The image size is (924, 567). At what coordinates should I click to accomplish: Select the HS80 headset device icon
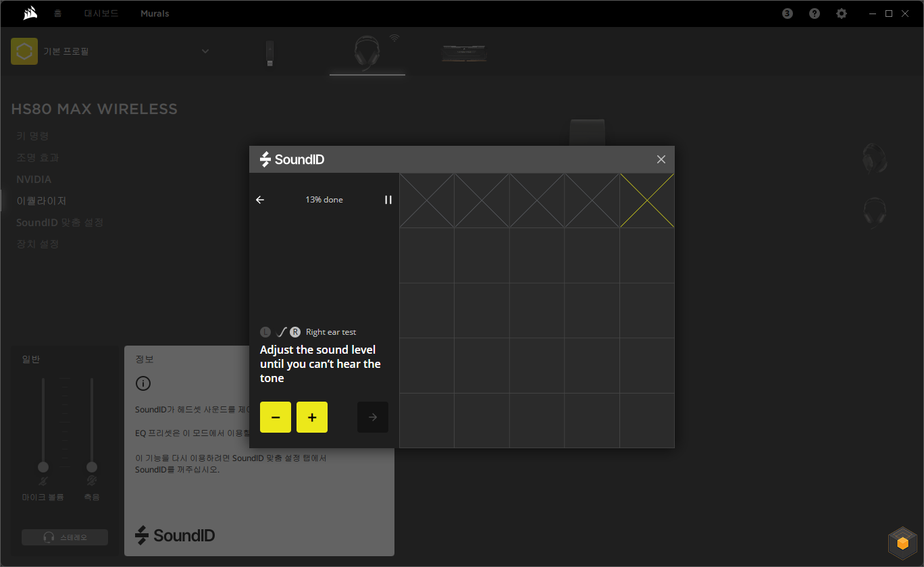click(367, 53)
